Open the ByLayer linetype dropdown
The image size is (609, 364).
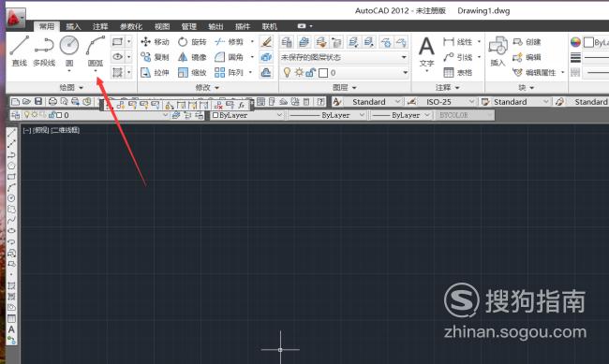click(x=362, y=115)
